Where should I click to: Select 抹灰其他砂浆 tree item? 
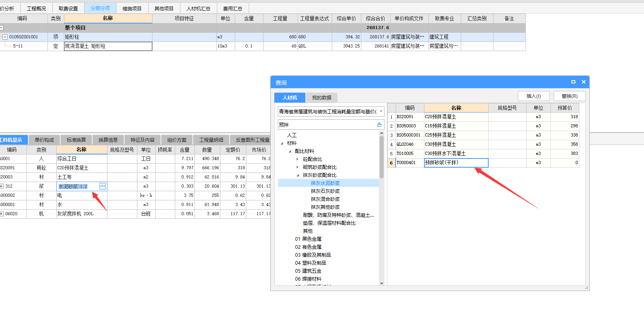325,207
